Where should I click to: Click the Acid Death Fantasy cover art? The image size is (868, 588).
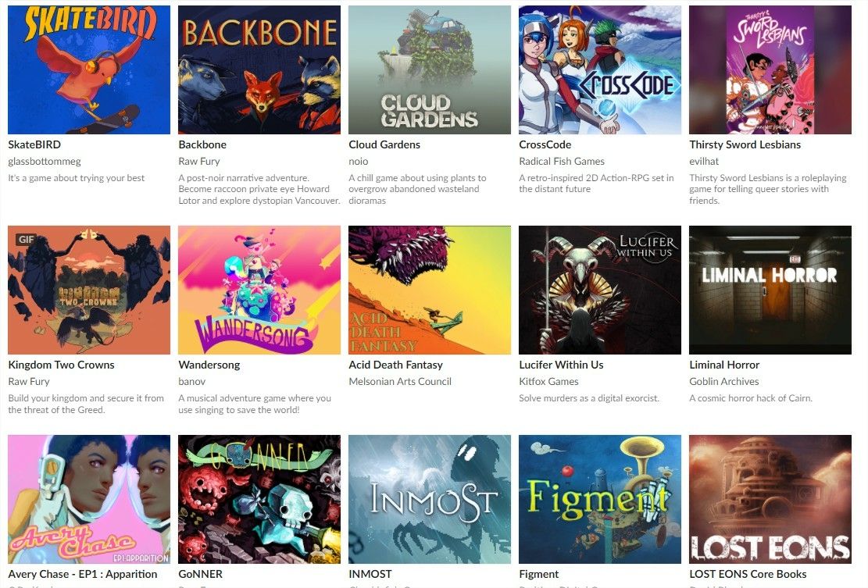[x=430, y=290]
